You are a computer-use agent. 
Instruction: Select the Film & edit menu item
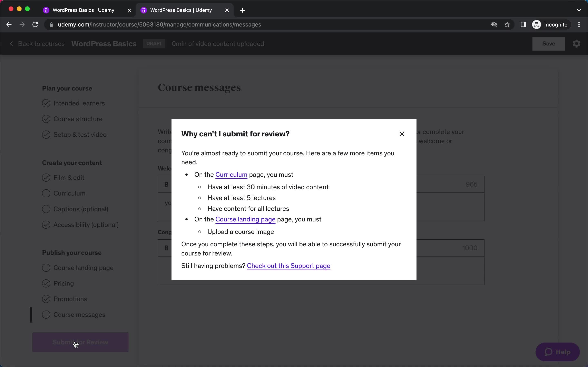(x=69, y=178)
